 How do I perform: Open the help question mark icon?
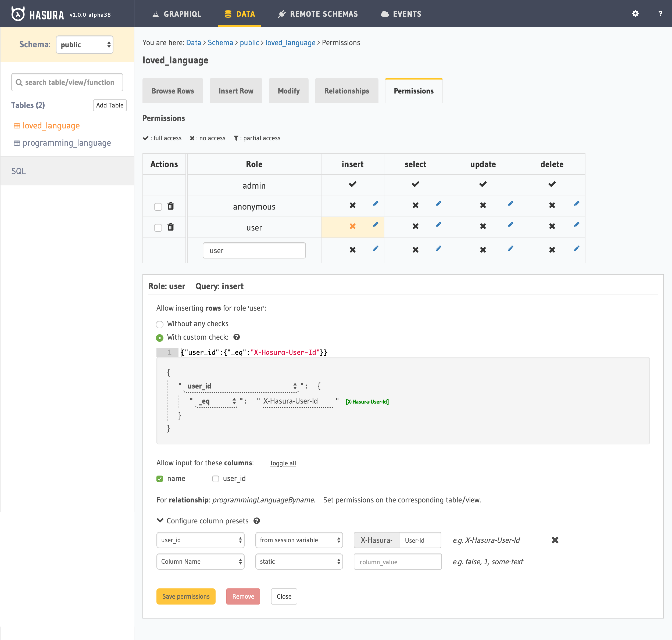tap(660, 14)
